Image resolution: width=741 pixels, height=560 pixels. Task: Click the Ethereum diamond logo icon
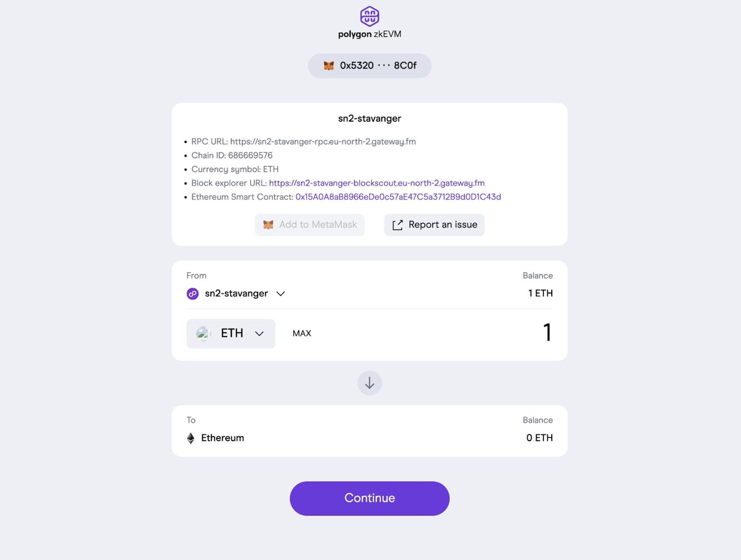click(191, 438)
